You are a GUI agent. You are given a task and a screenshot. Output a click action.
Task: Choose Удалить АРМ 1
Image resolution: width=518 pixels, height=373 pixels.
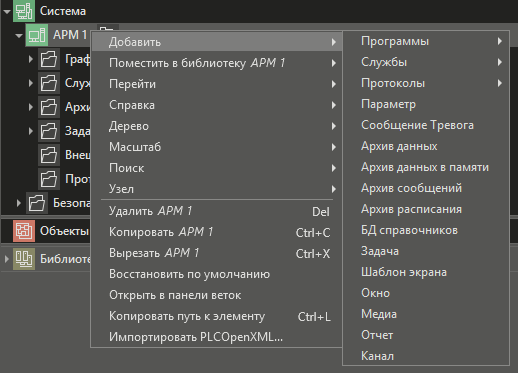coord(217,211)
